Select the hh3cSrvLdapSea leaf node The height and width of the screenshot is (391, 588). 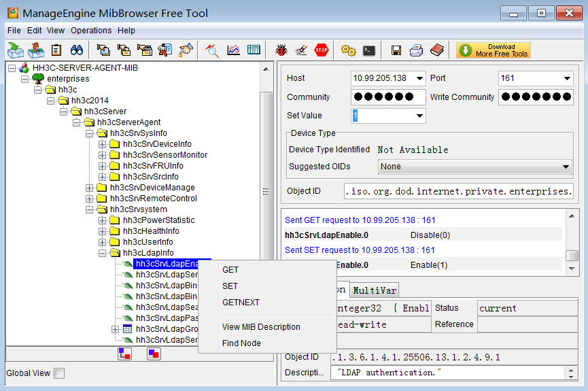pos(167,307)
